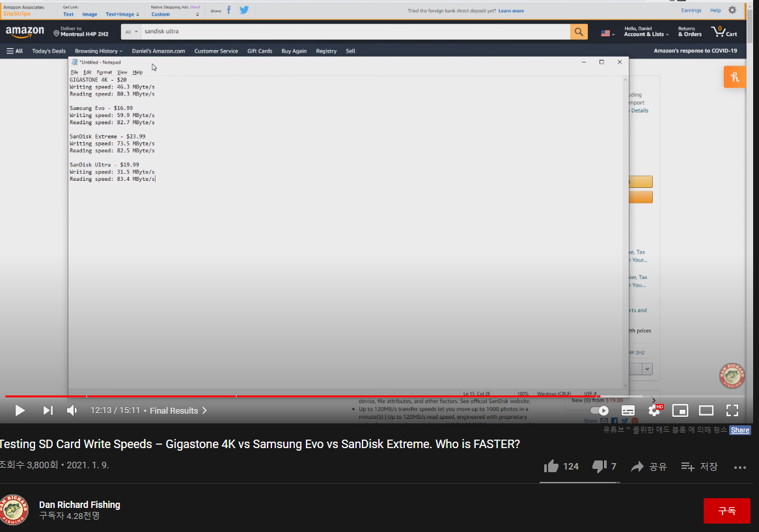Viewport: 759px width, 532px height.
Task: Click the Amazon search magnifier button
Action: [579, 32]
